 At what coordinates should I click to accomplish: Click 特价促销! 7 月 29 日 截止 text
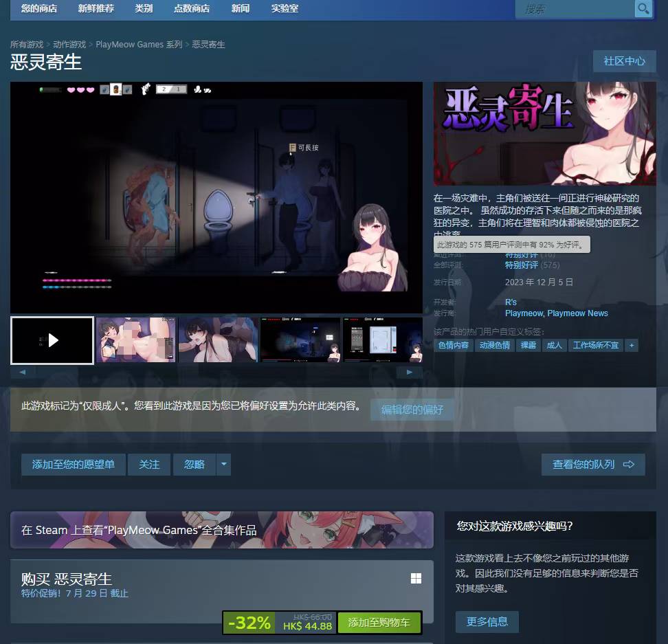[x=74, y=593]
